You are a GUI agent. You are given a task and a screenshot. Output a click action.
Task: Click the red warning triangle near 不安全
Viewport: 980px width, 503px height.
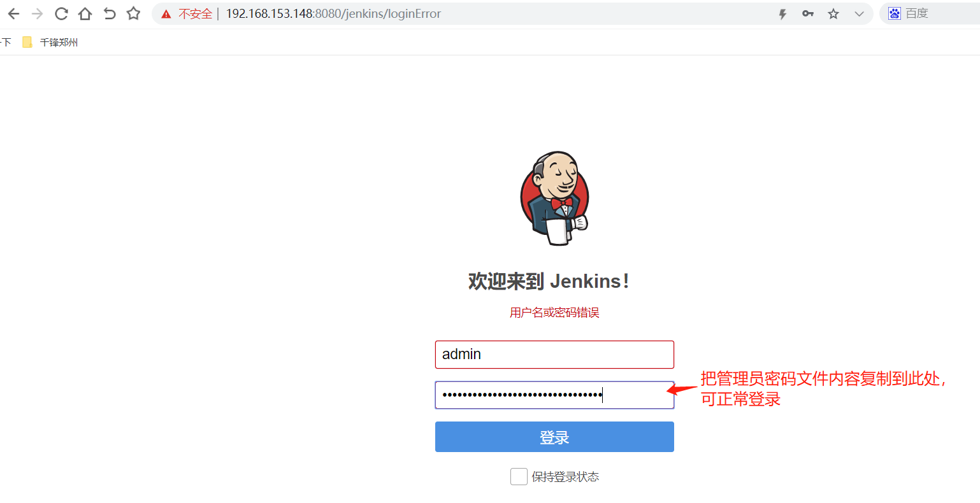165,13
